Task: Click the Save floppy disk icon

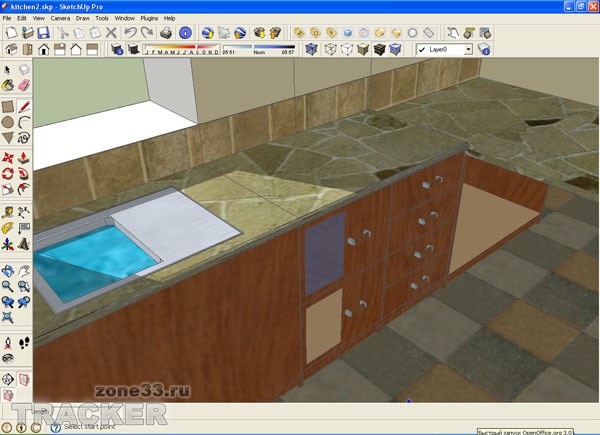Action: (x=43, y=33)
